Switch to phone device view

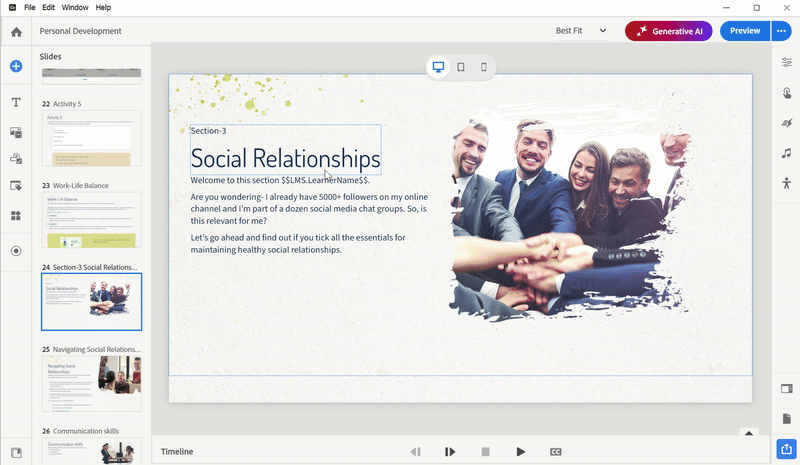point(484,67)
